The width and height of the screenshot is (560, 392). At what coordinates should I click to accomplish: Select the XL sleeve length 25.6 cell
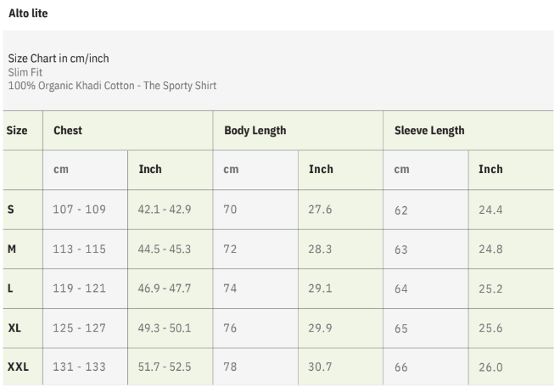point(490,328)
